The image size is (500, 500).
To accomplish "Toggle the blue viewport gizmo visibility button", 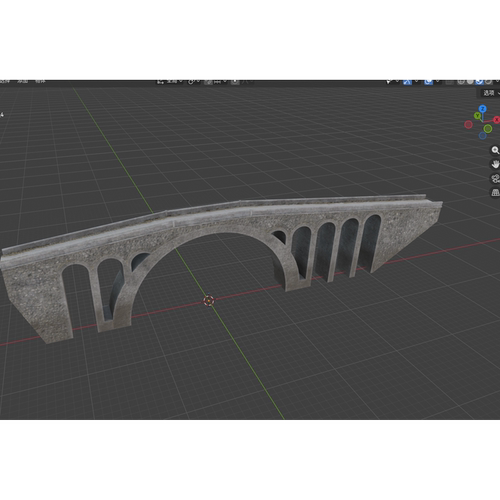I will pos(407,82).
